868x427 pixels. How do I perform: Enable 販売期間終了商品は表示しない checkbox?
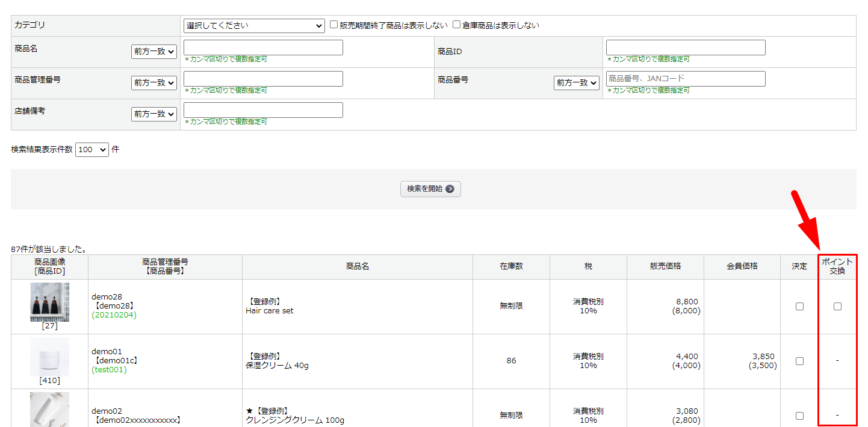click(x=334, y=25)
